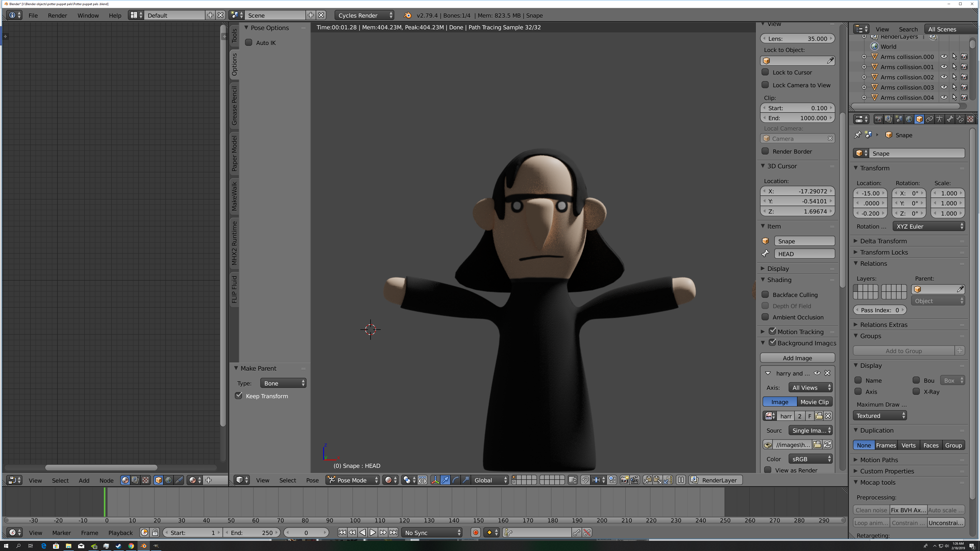The height and width of the screenshot is (551, 980).
Task: Open the Pose Mode dropdown
Action: point(353,480)
